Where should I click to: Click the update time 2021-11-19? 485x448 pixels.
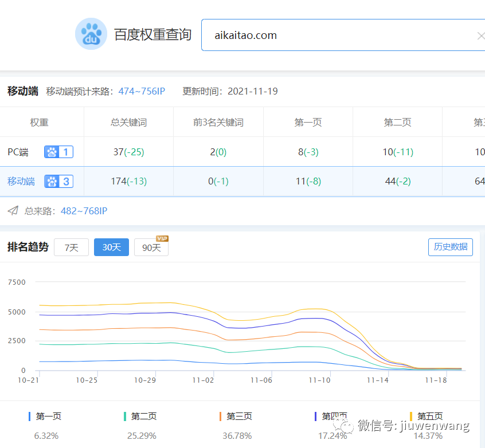pos(253,91)
